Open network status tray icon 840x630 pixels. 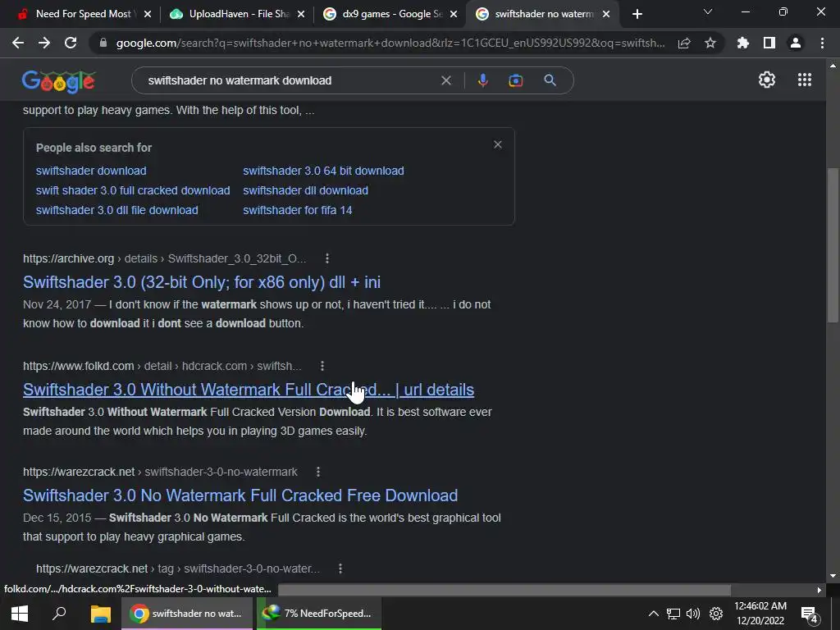click(673, 614)
